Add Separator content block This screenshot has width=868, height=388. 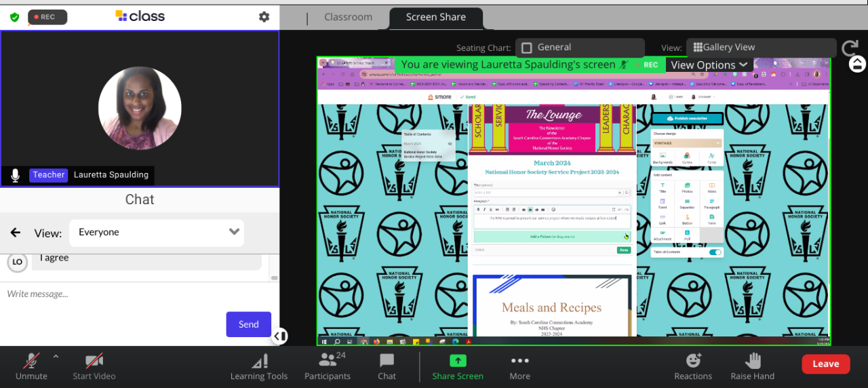click(687, 203)
